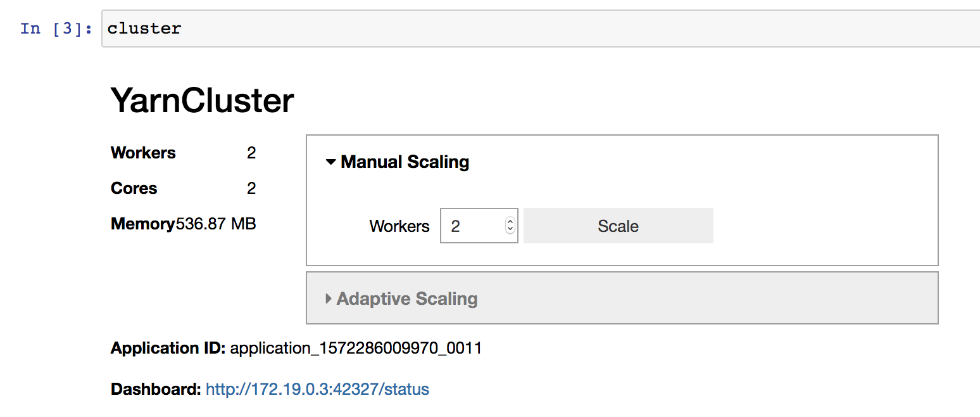
Task: Click the Cores label
Action: coord(134,188)
